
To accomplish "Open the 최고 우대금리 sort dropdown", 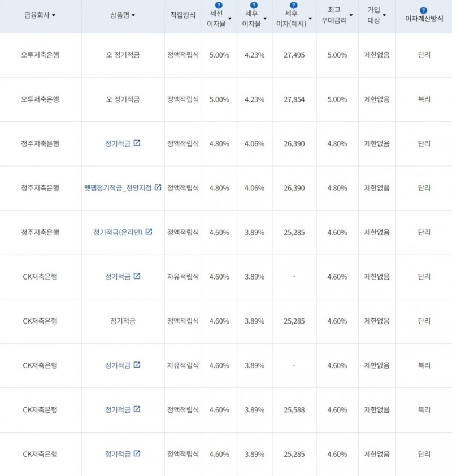I will coord(351,16).
